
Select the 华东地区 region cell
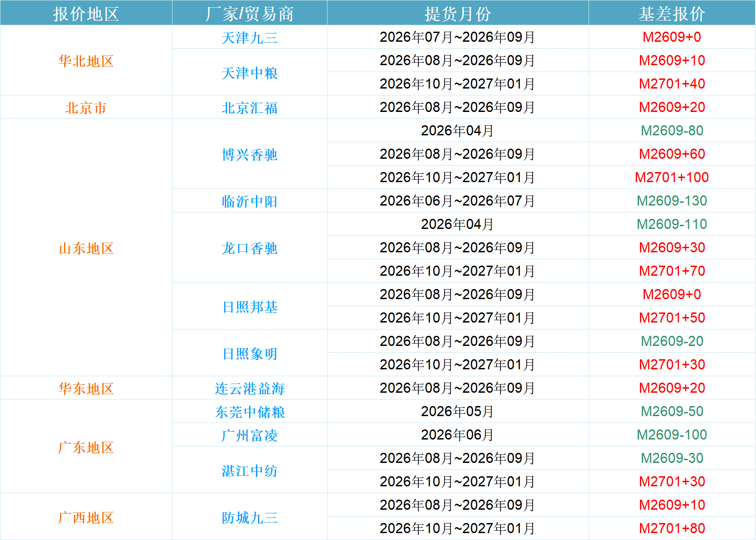coord(86,389)
